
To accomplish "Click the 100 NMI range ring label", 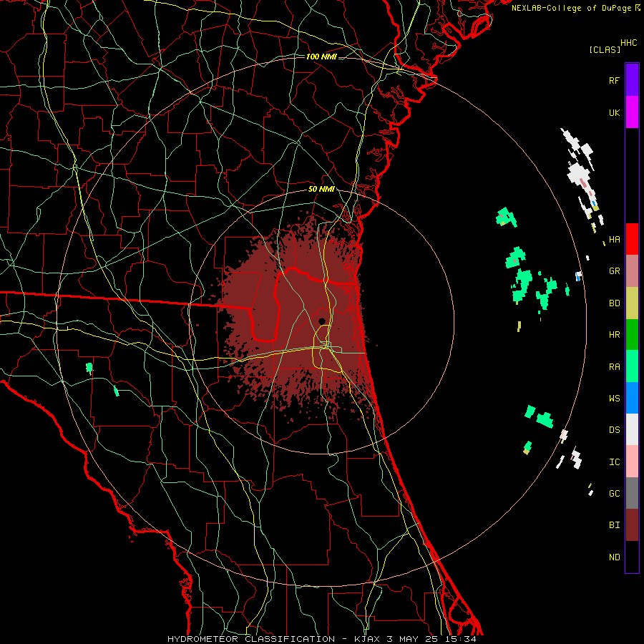I will pyautogui.click(x=321, y=57).
